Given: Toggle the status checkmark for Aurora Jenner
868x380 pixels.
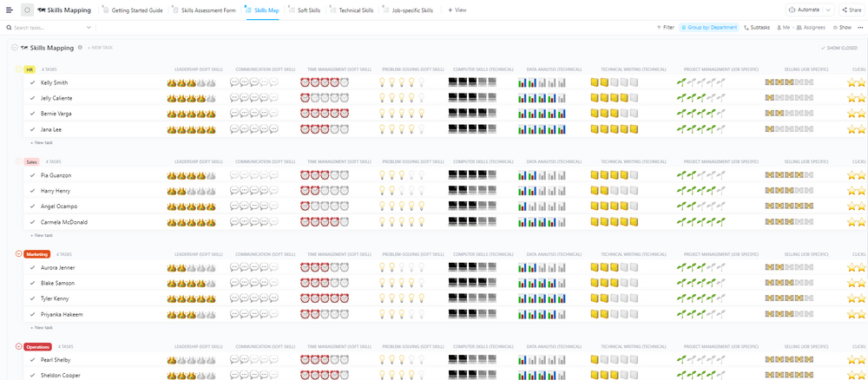Looking at the screenshot, I should click(33, 267).
